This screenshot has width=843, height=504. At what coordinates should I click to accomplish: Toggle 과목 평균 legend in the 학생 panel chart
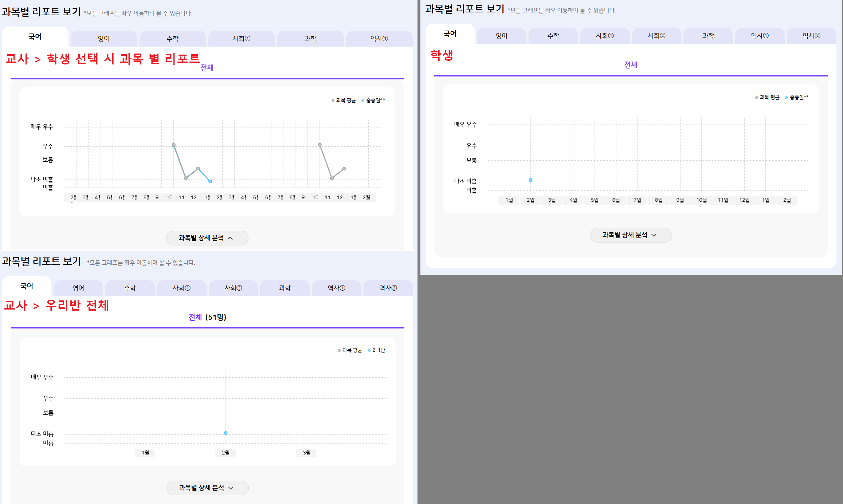(x=769, y=98)
